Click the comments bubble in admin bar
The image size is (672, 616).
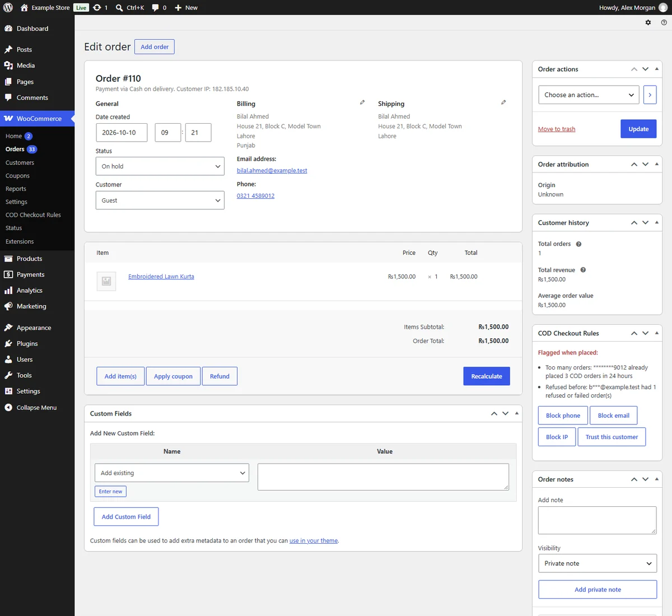click(x=156, y=7)
